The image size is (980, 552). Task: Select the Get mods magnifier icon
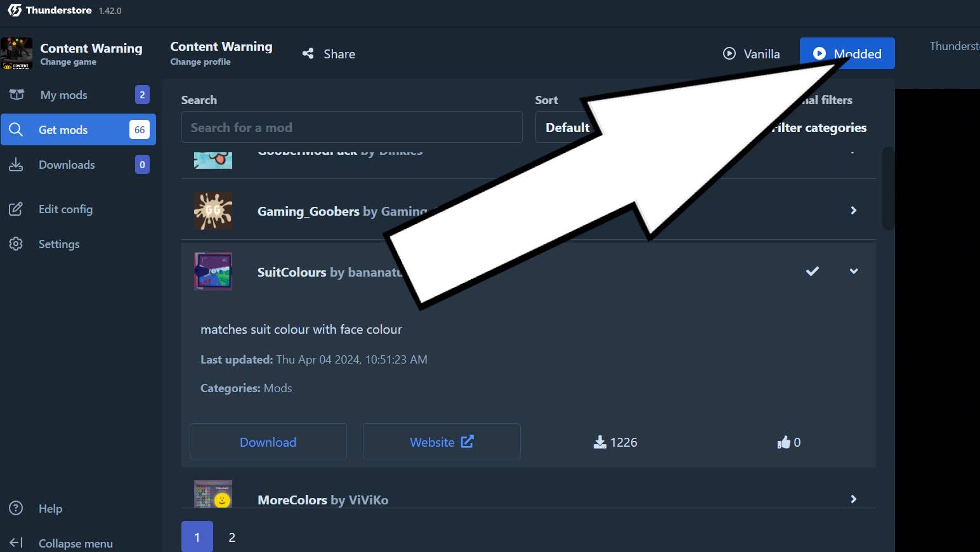16,129
